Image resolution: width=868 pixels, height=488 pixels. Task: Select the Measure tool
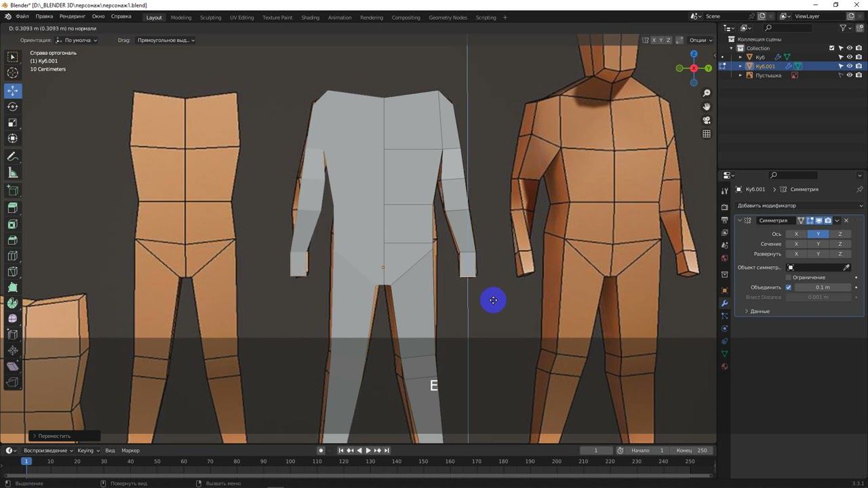(x=13, y=173)
